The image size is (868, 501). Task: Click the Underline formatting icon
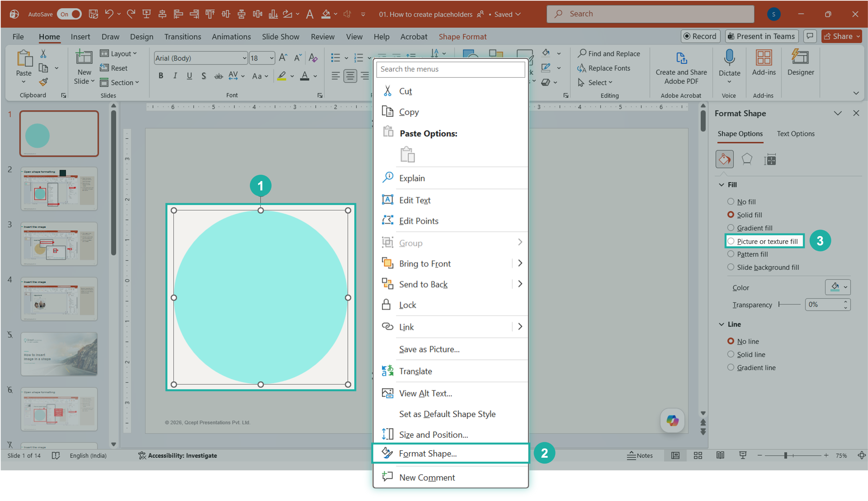pyautogui.click(x=189, y=76)
